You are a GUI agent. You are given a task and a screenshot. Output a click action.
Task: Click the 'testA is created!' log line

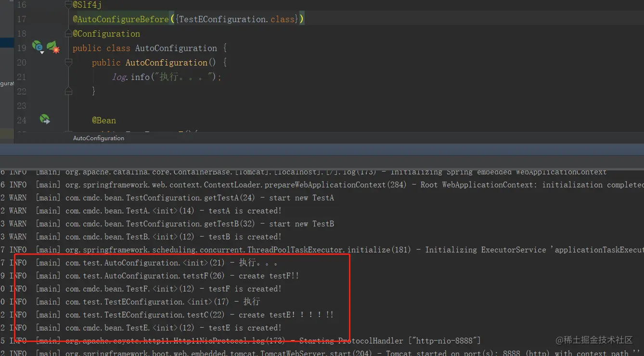point(141,211)
